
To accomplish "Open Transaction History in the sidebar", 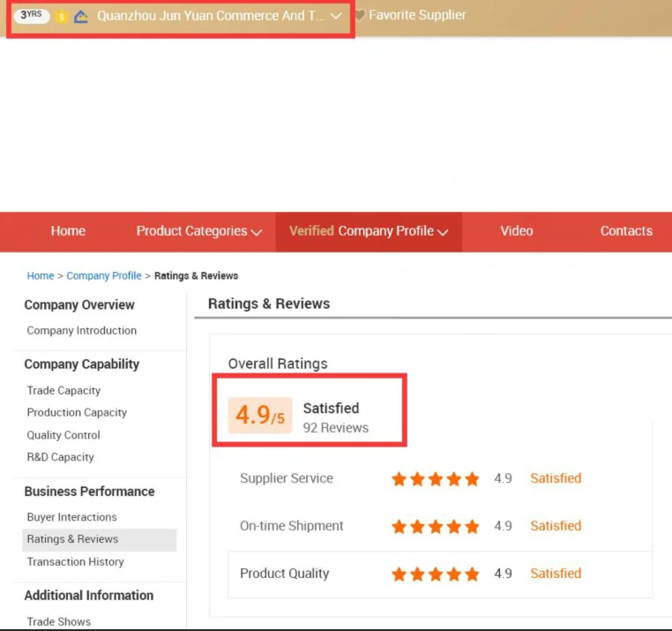I will [x=75, y=562].
